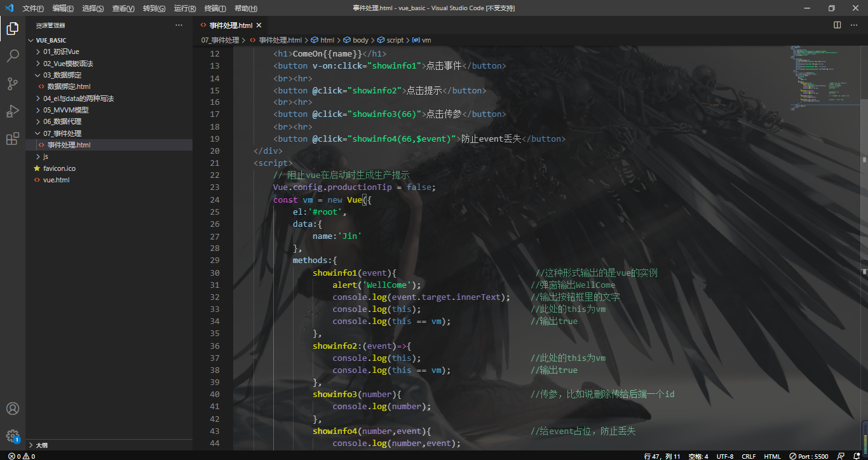The width and height of the screenshot is (868, 460).
Task: Click the html element in breadcrumb
Action: tap(323, 40)
